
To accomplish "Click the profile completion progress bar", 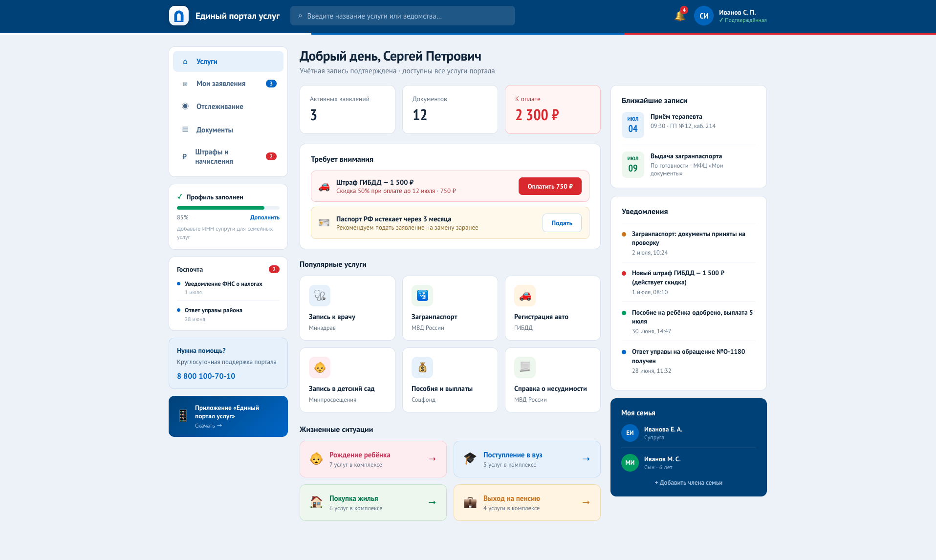I will (x=228, y=208).
